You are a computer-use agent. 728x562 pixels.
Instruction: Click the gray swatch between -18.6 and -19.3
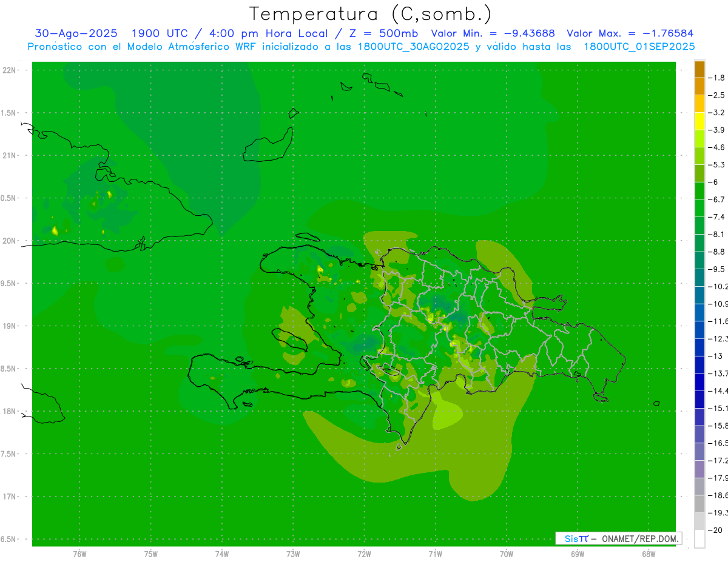[699, 504]
